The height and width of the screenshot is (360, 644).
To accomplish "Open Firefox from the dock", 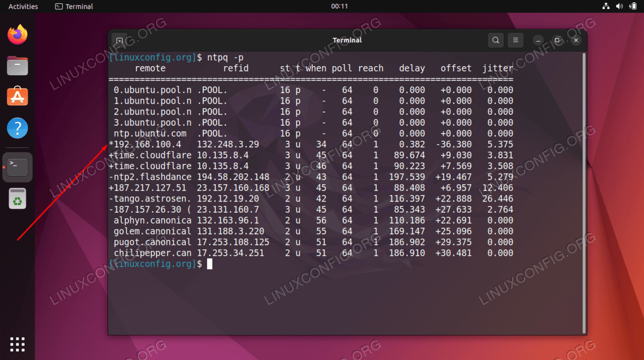I will tap(18, 35).
